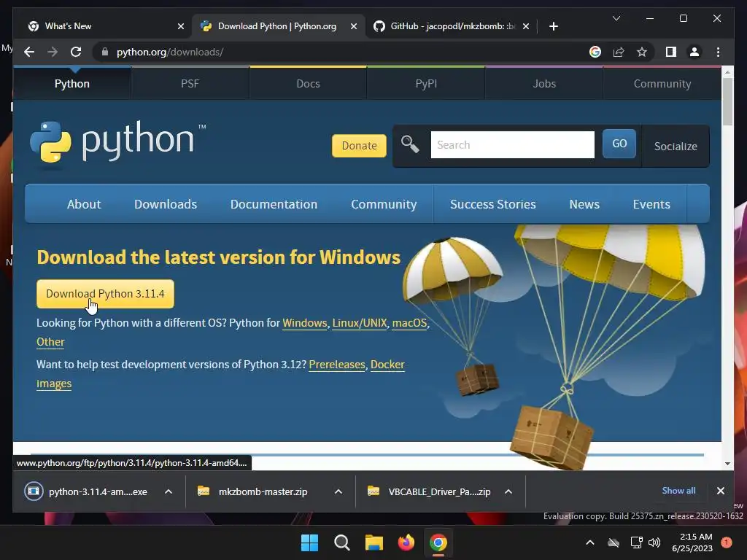
Task: Click the browser forward arrow
Action: [x=53, y=52]
